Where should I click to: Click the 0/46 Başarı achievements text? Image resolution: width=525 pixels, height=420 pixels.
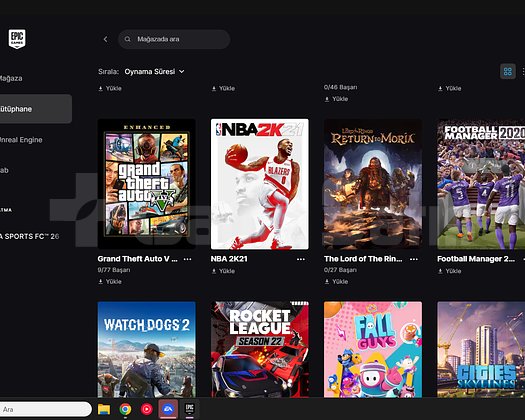coord(341,87)
